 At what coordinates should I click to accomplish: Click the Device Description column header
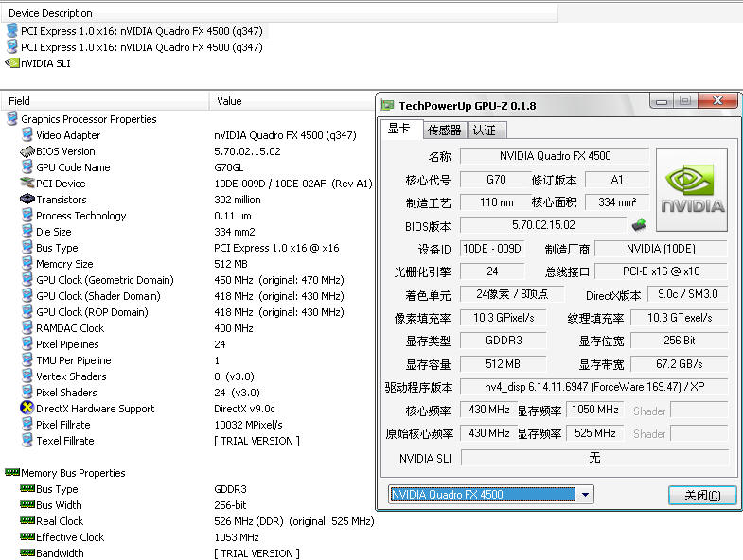[279, 13]
